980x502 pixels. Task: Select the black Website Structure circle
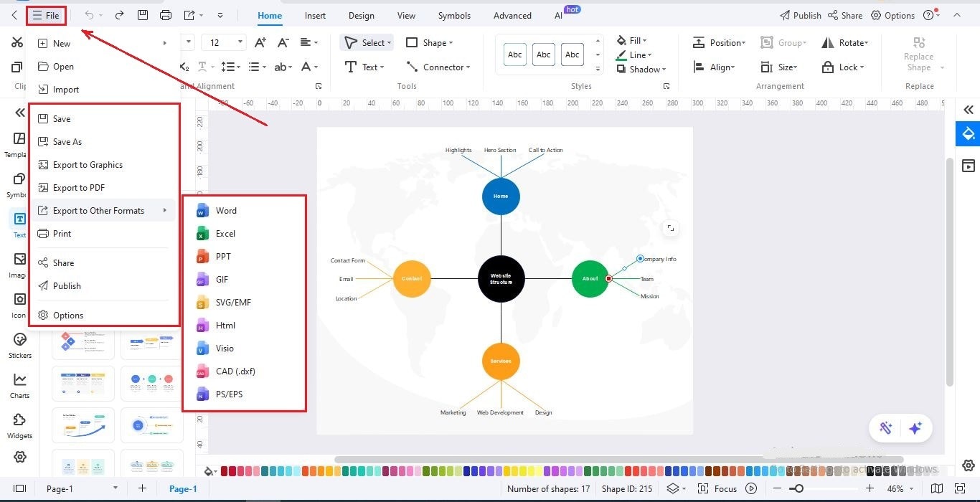[x=501, y=278]
